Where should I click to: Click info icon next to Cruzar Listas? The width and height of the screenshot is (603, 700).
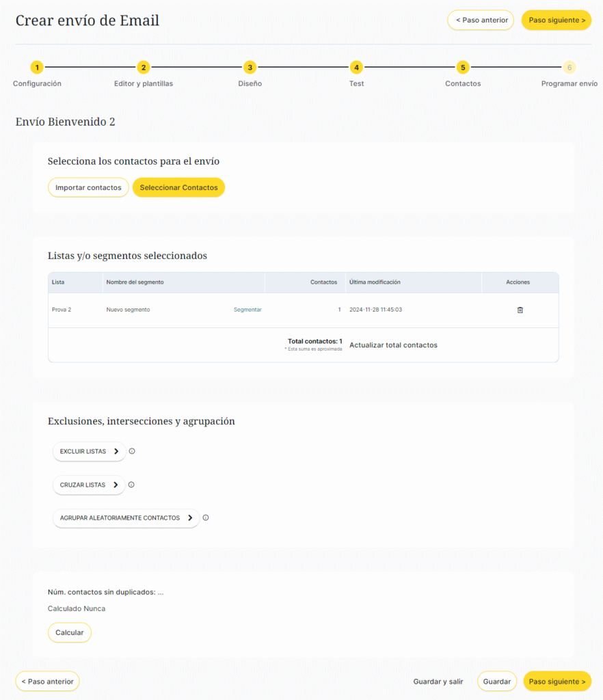(x=131, y=485)
